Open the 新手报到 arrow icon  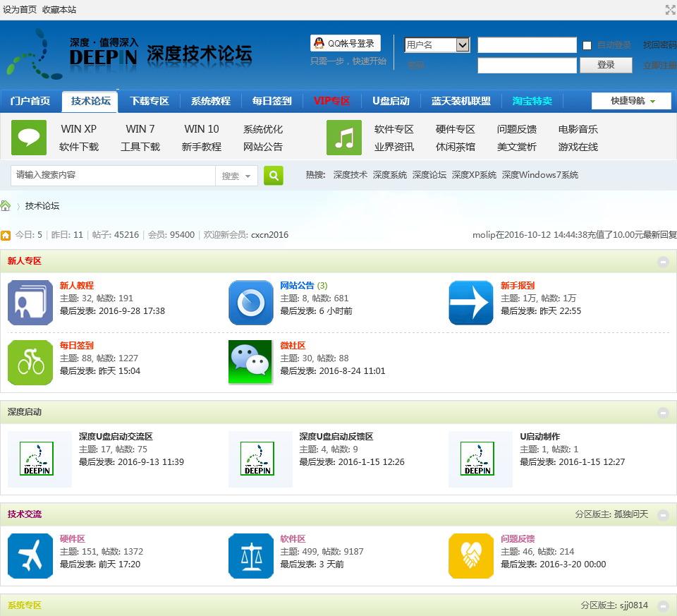pos(471,303)
